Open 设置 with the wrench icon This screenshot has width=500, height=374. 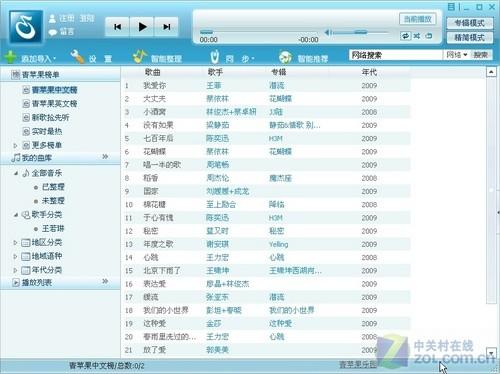pyautogui.click(x=78, y=57)
